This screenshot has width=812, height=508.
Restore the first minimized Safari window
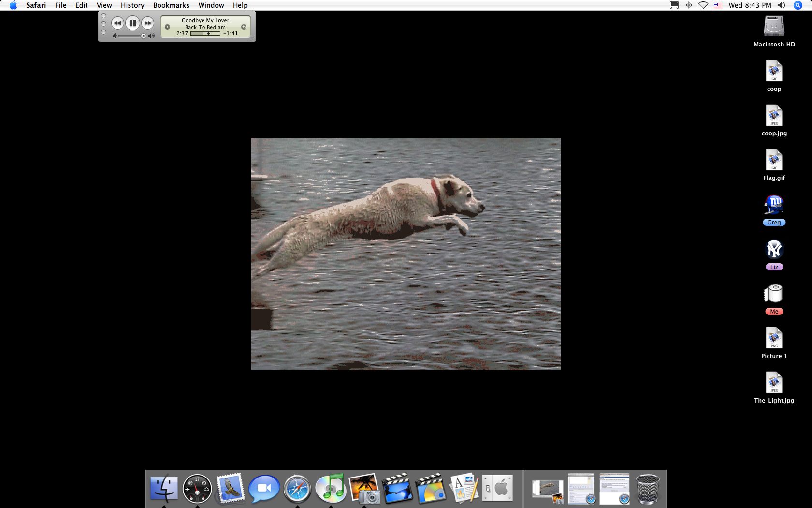[581, 489]
